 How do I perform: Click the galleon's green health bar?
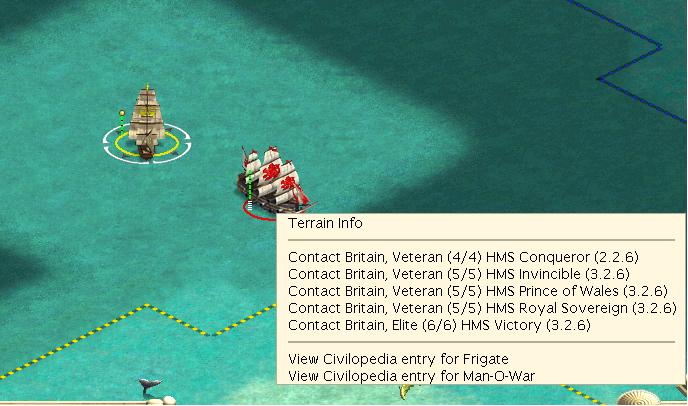122,122
